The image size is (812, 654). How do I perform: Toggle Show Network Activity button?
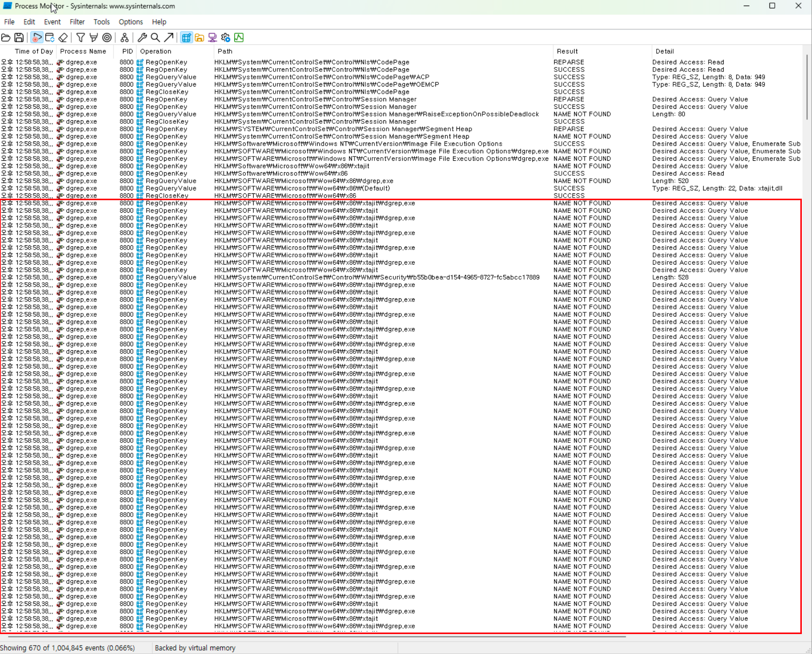[213, 38]
